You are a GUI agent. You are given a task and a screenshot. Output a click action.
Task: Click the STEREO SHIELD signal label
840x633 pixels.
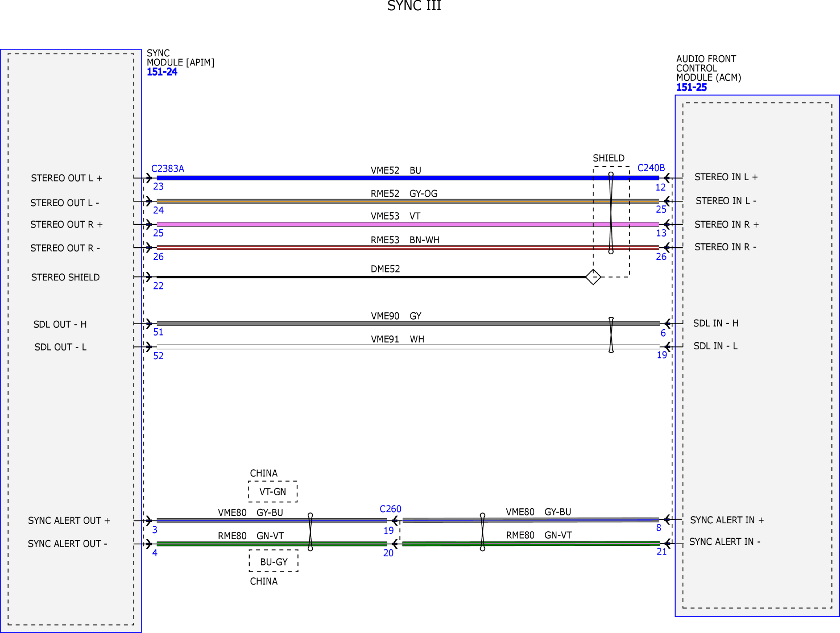[65, 277]
